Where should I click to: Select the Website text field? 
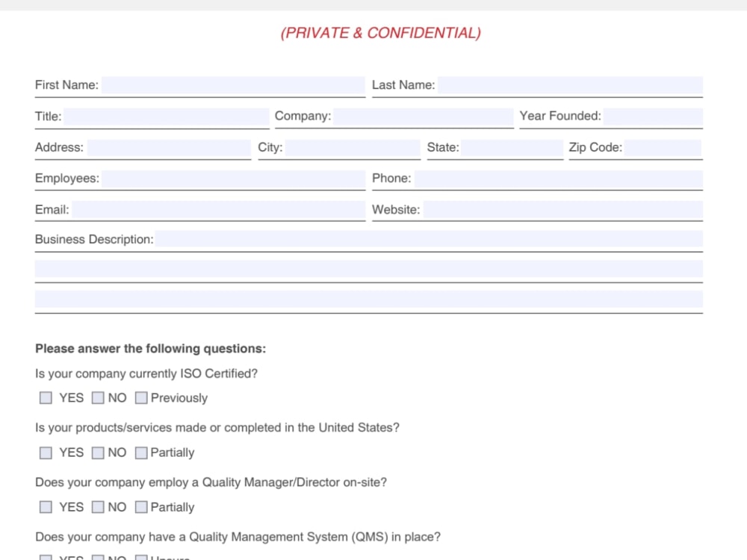coord(563,210)
